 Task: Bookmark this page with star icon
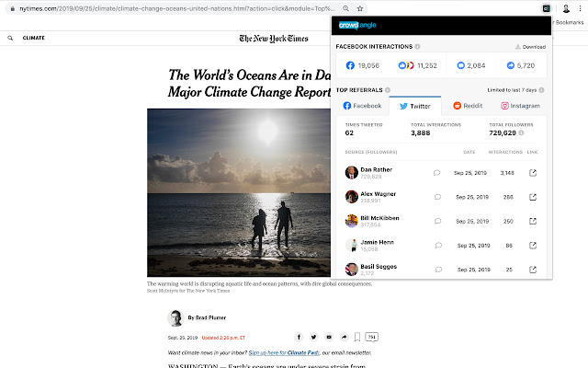359,7
